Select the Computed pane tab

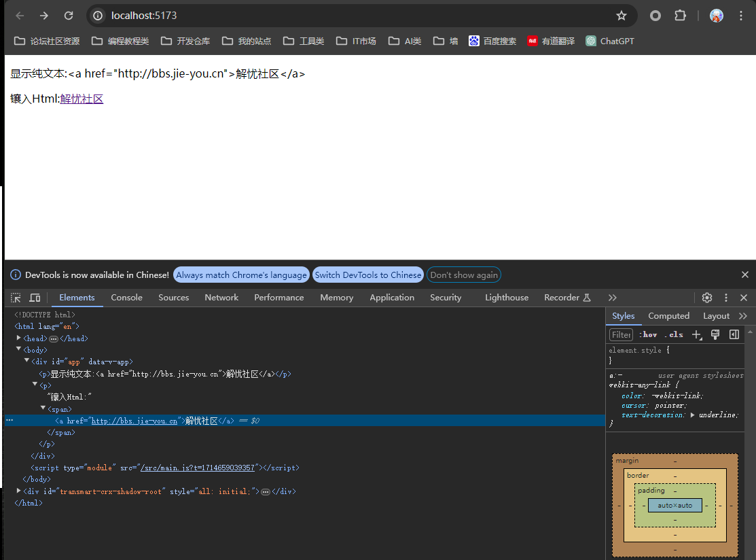click(x=668, y=316)
